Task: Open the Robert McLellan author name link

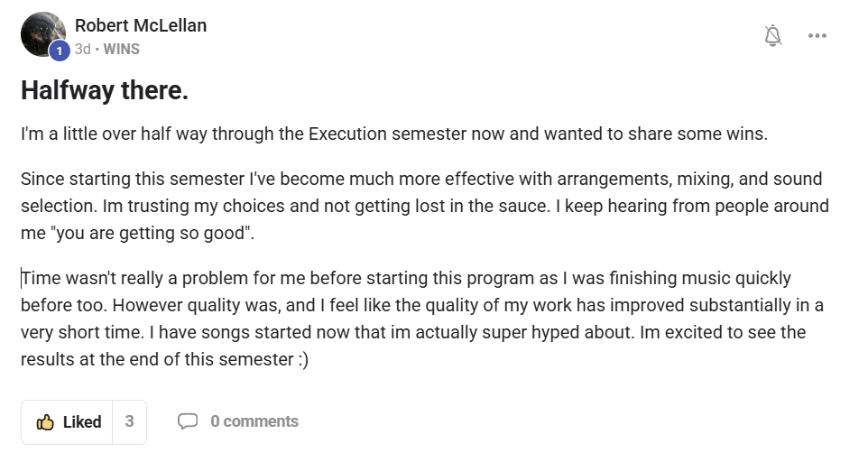Action: coord(141,25)
